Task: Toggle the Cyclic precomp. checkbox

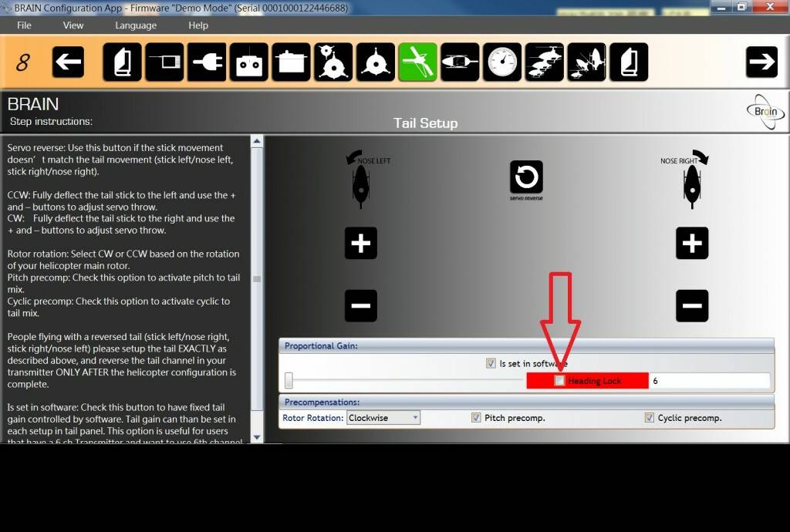Action: pyautogui.click(x=650, y=418)
